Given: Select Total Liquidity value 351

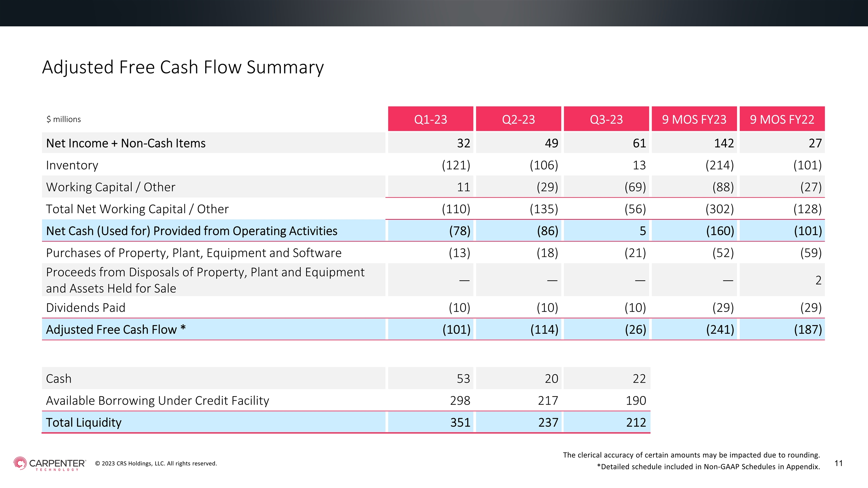Looking at the screenshot, I should pos(460,423).
